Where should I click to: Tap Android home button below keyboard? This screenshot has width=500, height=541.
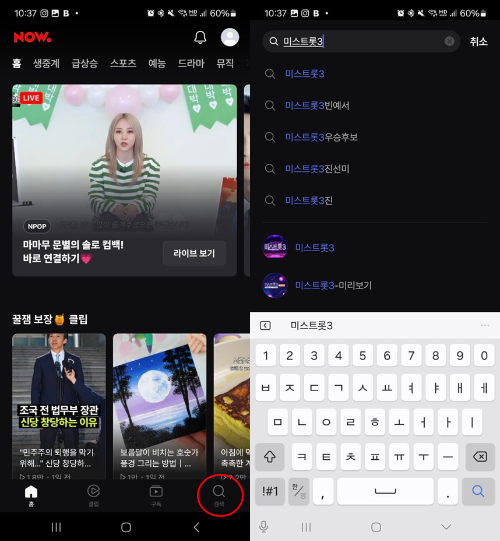tap(376, 527)
